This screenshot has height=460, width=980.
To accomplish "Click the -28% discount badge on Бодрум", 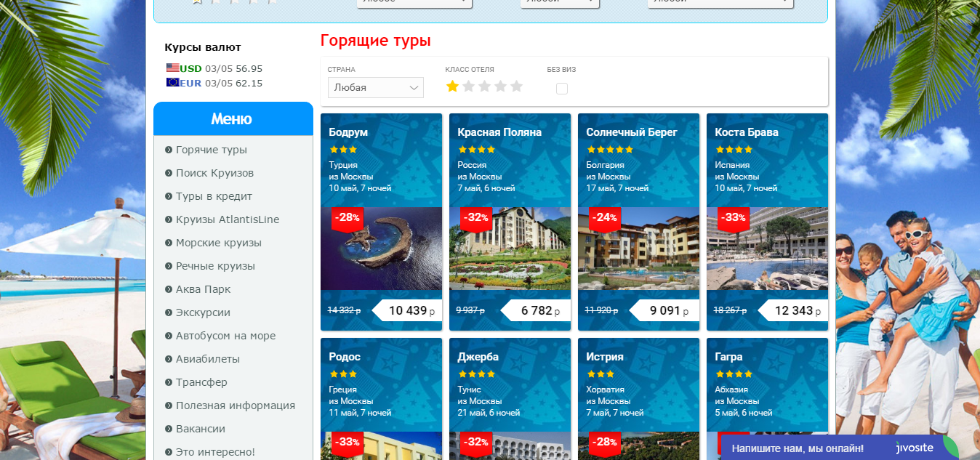I will 347,219.
